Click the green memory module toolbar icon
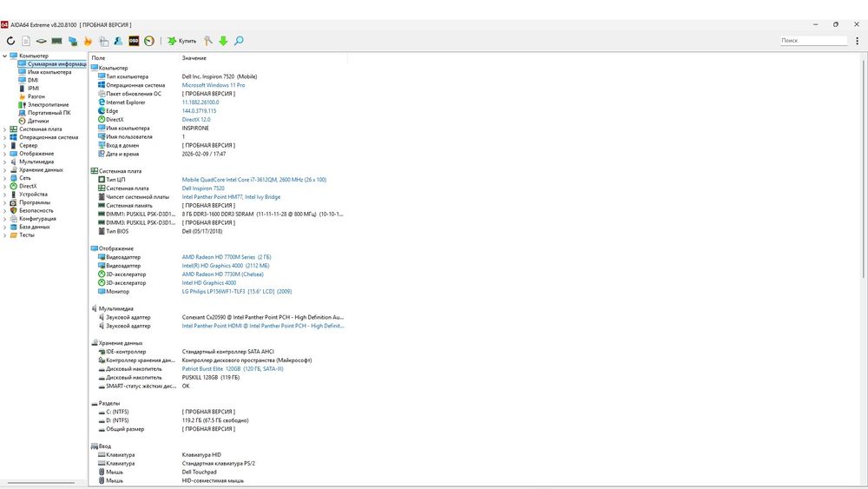Image resolution: width=868 pixels, height=489 pixels. [x=56, y=41]
